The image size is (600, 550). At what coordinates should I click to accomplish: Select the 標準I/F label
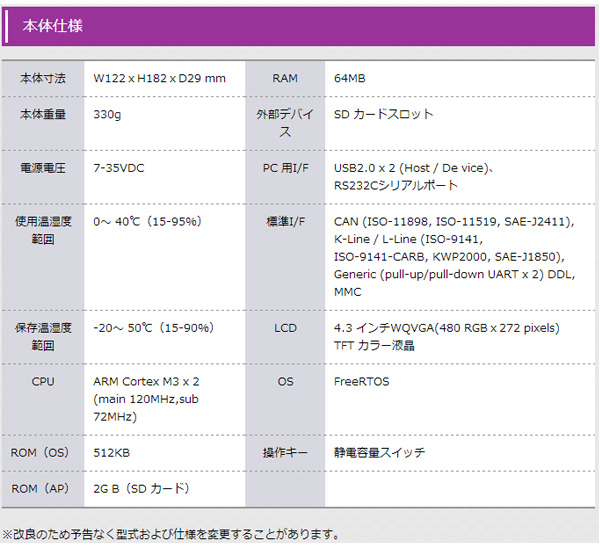coord(285,222)
